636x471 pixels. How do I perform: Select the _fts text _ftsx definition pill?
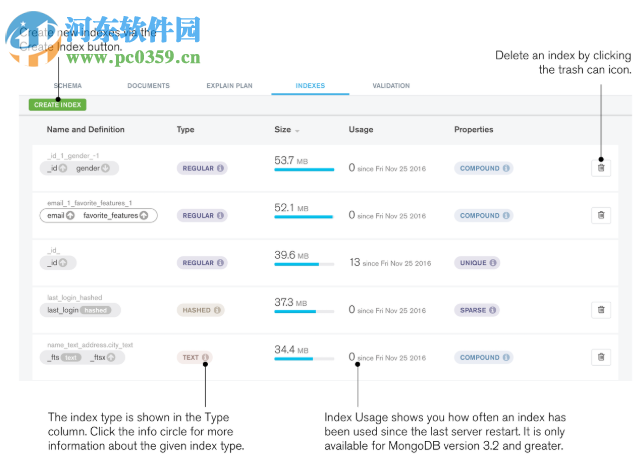coord(82,357)
